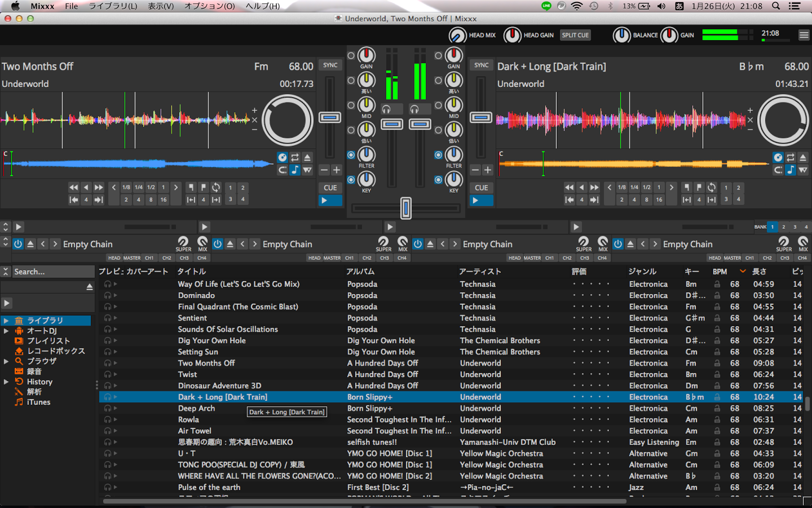This screenshot has width=812, height=508.
Task: Expand the オートDJ tree node
Action: (x=6, y=331)
